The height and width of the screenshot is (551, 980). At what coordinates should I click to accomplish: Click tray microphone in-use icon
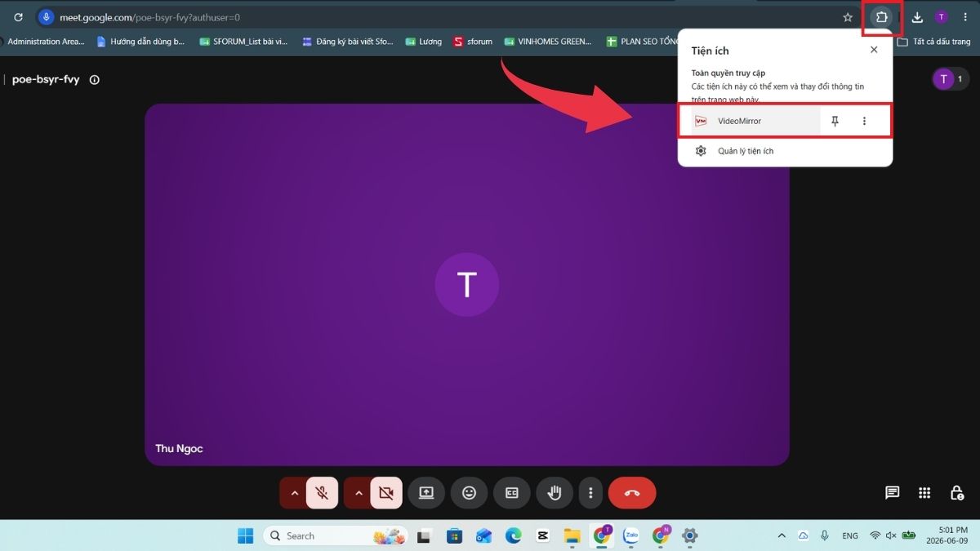[825, 535]
